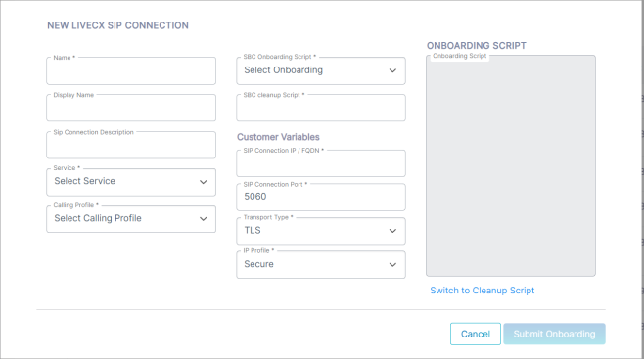Click the chevron arrow beside TLS
The width and height of the screenshot is (644, 359).
(392, 231)
